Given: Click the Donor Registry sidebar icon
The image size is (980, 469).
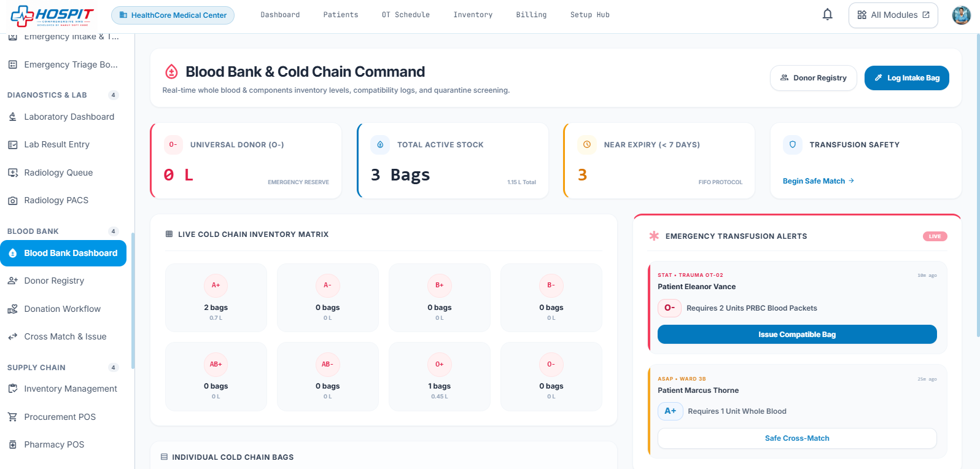Looking at the screenshot, I should [12, 281].
